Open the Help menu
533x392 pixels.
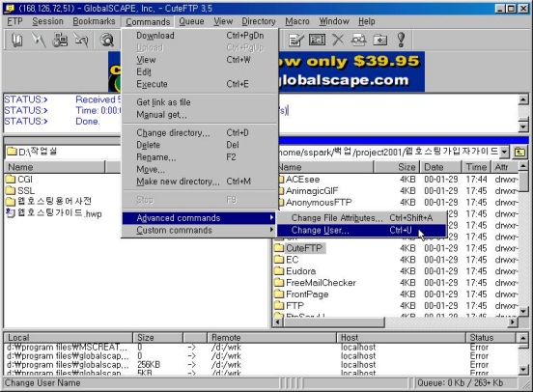[367, 21]
